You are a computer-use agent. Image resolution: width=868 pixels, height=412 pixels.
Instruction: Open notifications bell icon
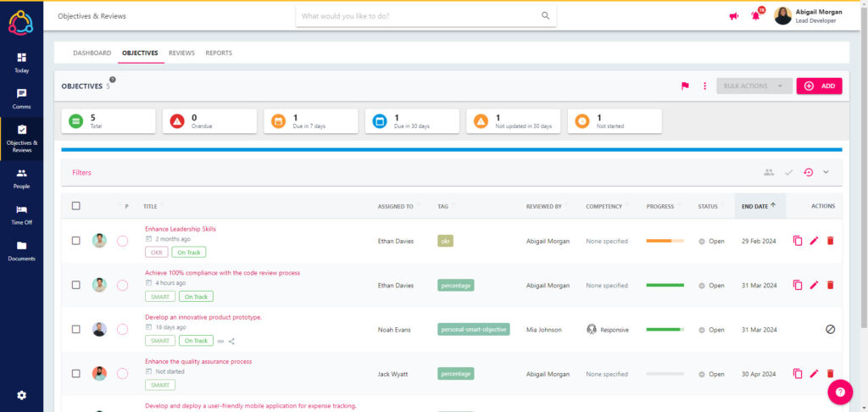[755, 15]
